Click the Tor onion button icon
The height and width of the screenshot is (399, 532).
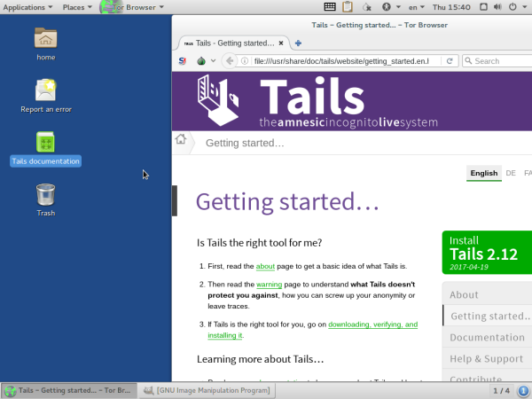pos(201,61)
